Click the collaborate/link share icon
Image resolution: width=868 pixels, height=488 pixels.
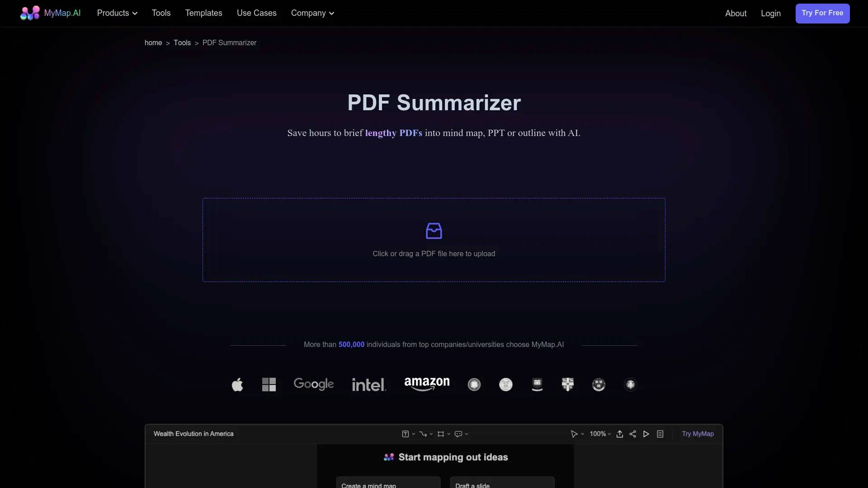tap(633, 433)
